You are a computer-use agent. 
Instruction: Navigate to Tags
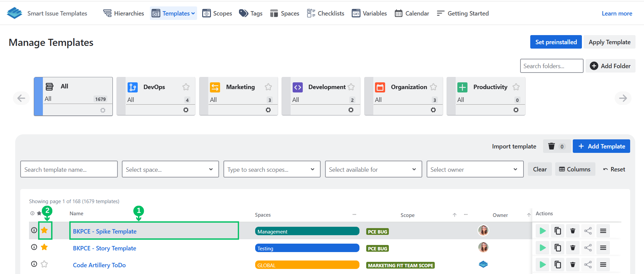[251, 13]
